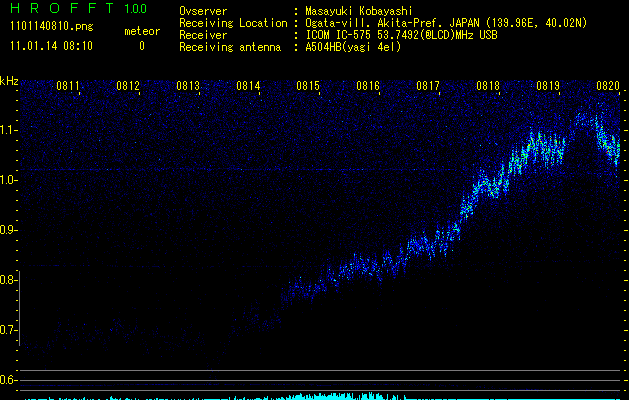Click the 0.8 kHz frequency tick label

click(x=7, y=280)
